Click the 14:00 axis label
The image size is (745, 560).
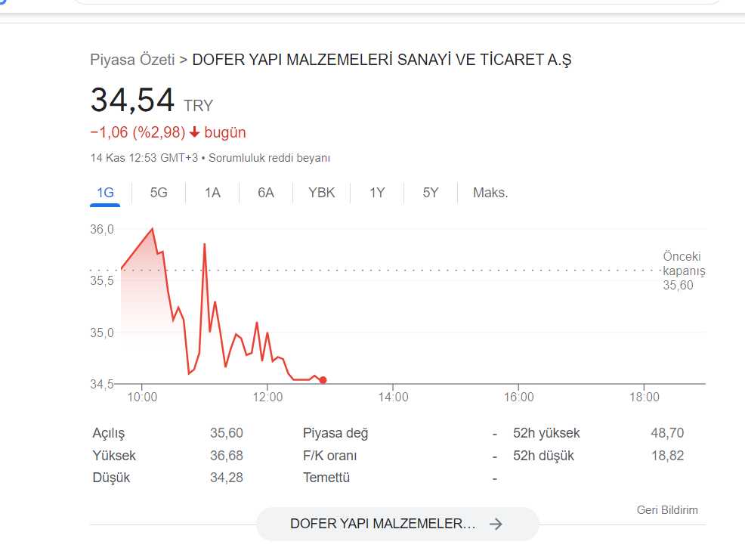393,397
